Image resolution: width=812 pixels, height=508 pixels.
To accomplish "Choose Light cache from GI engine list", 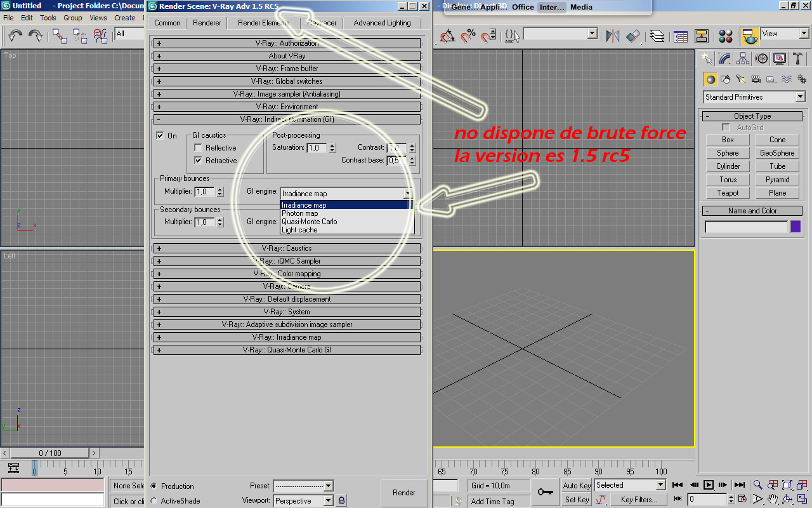I will [x=346, y=230].
